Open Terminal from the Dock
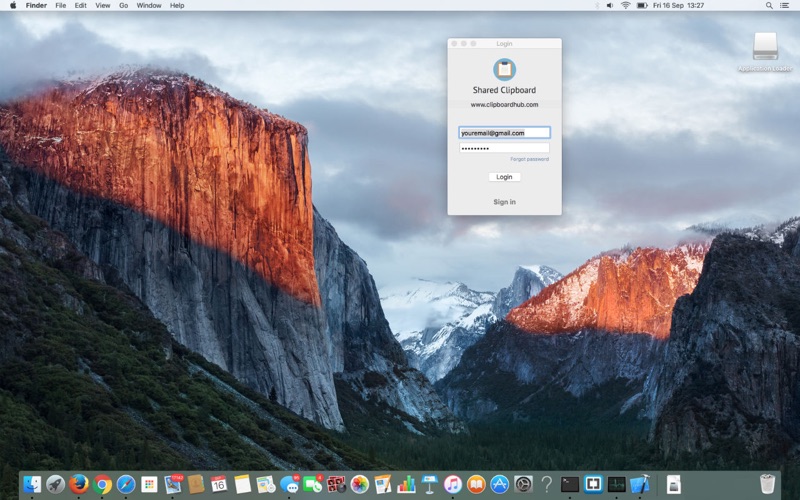Image resolution: width=800 pixels, height=500 pixels. click(x=570, y=484)
